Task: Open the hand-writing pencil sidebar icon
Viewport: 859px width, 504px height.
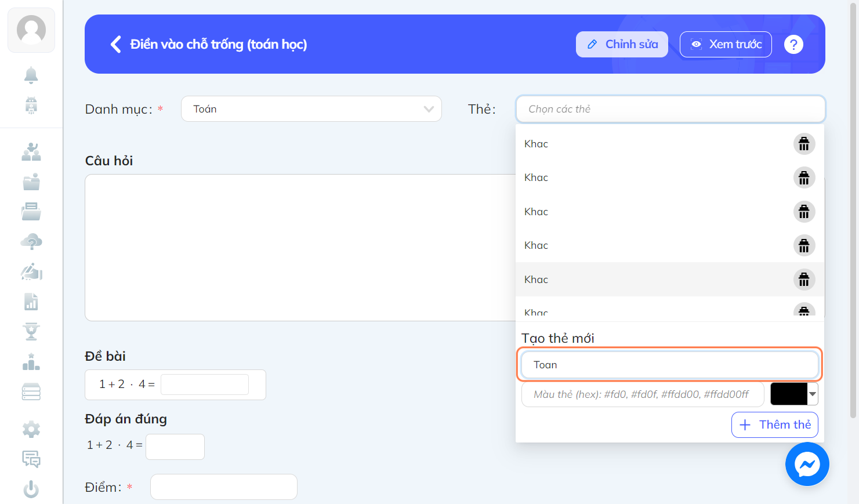Action: tap(31, 271)
